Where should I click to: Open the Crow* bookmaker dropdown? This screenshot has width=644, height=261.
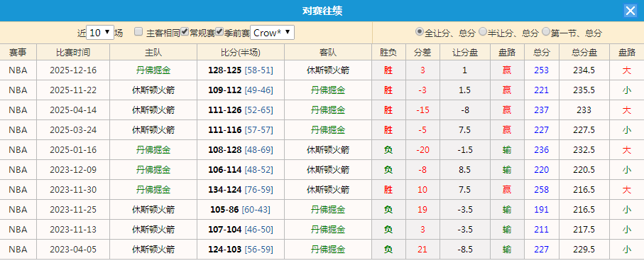tap(273, 33)
